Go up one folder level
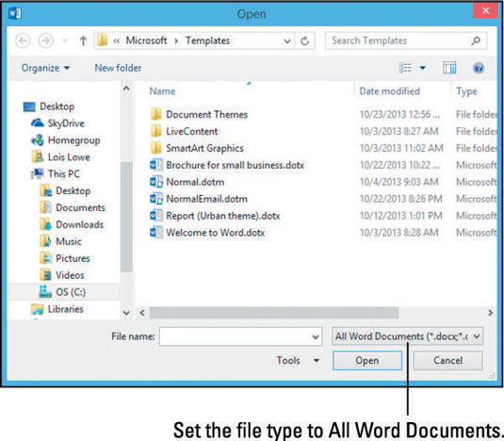The image size is (504, 441). point(83,41)
